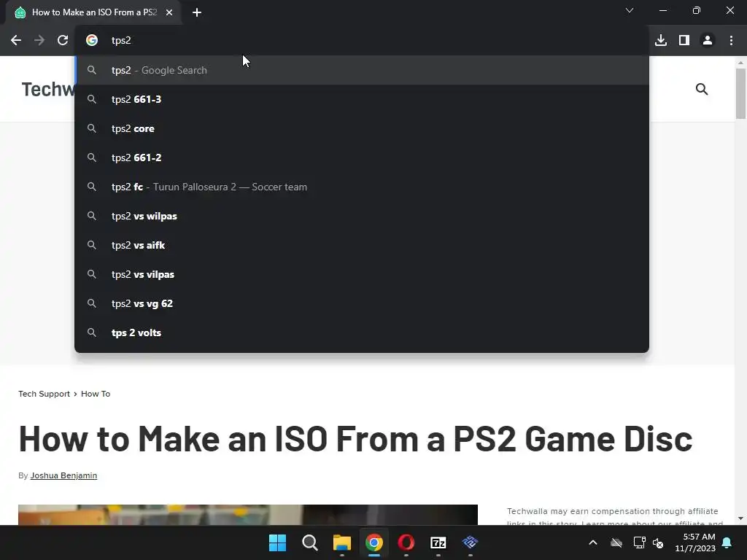The image size is (747, 560).
Task: Open the notification bell icon
Action: [x=727, y=542]
